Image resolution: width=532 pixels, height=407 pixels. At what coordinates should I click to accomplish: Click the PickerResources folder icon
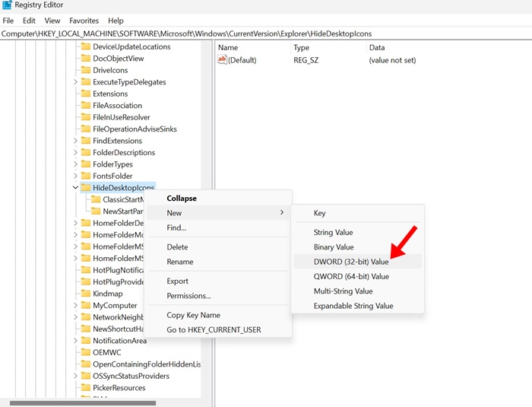point(86,388)
